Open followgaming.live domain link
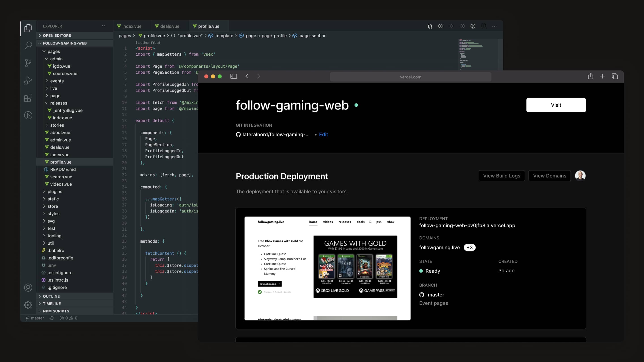 [x=439, y=247]
